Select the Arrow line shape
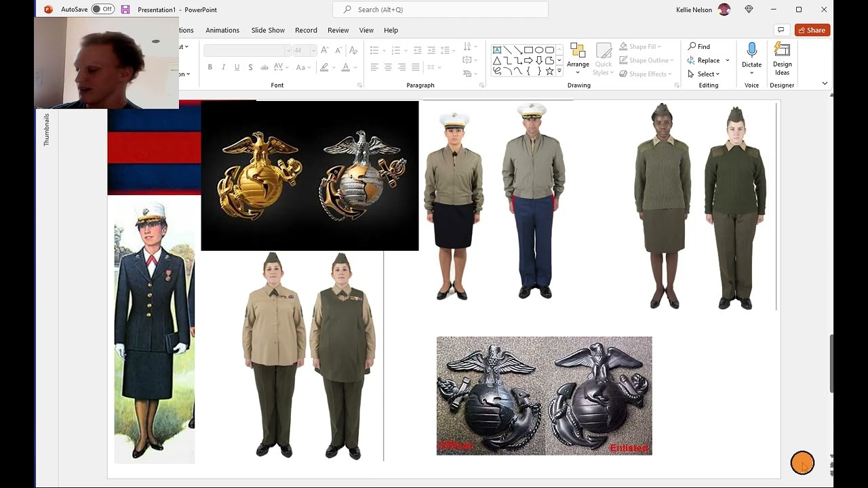The height and width of the screenshot is (488, 868). 518,49
